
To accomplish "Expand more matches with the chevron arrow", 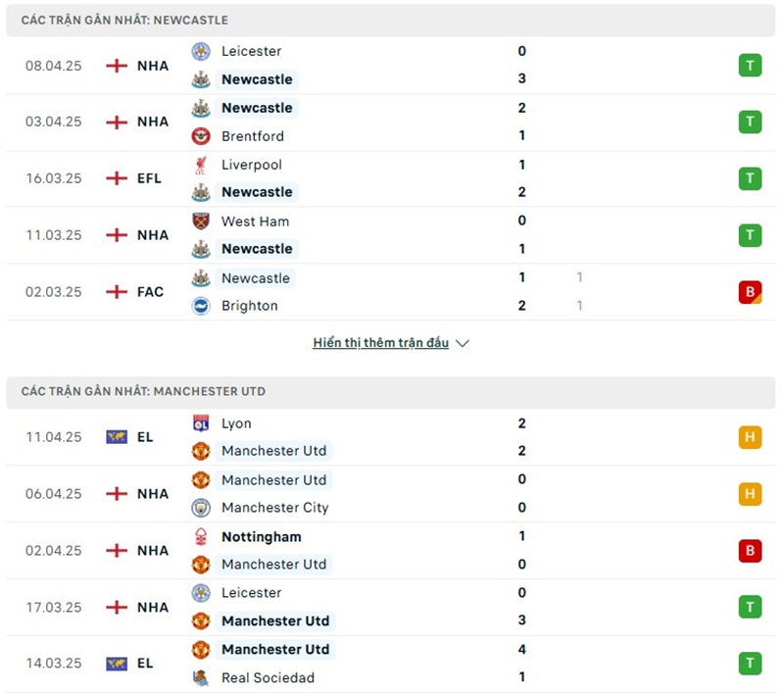I will pos(463,343).
